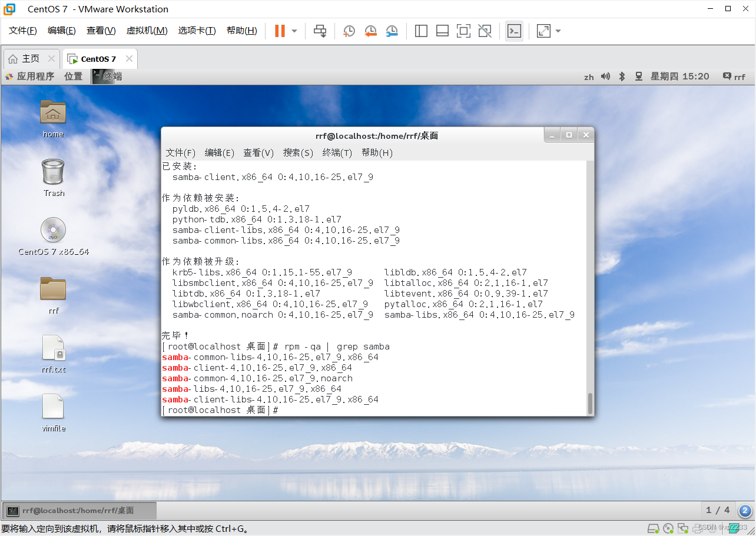Minimize the terminal window
This screenshot has width=756, height=536.
[x=552, y=135]
